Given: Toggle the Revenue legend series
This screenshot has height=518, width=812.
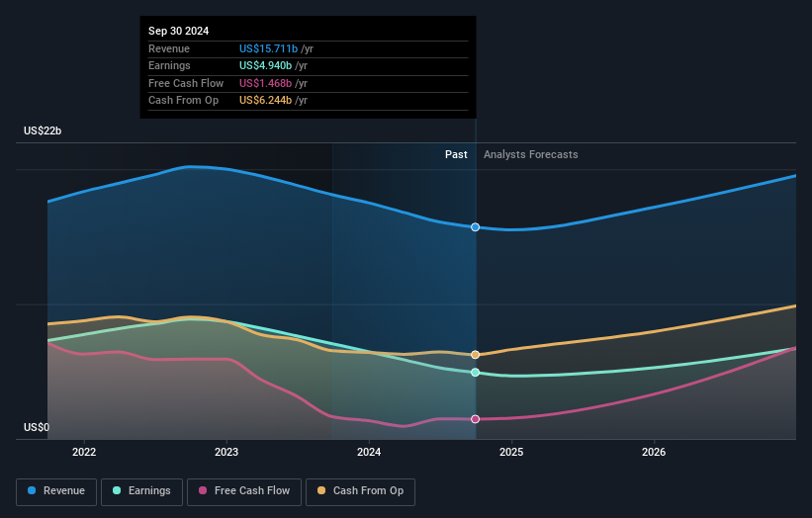Looking at the screenshot, I should tap(56, 491).
